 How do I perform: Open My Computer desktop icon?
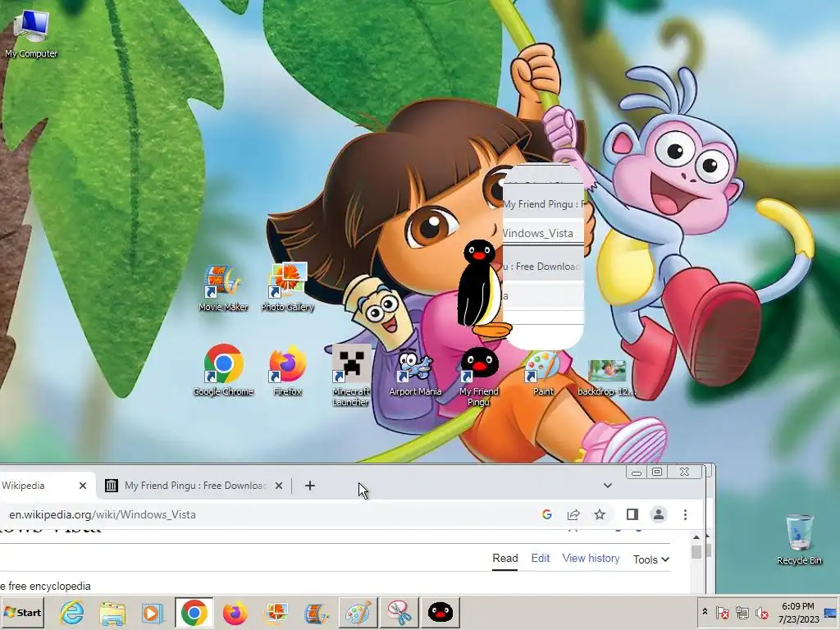click(x=31, y=33)
